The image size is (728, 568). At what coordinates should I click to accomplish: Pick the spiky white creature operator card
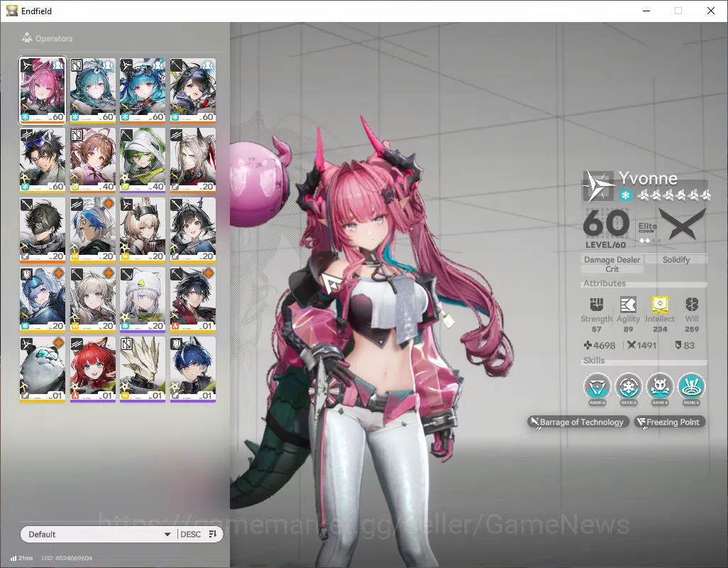pyautogui.click(x=143, y=369)
